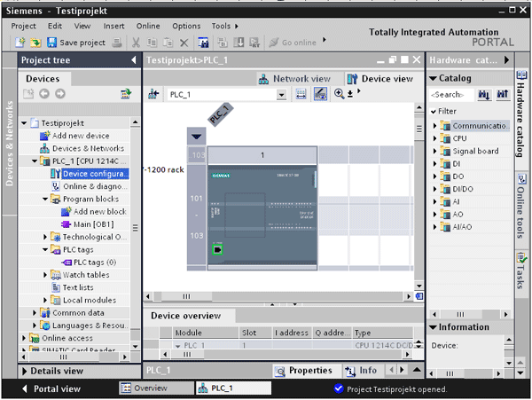Switch to Network view tab
532x400 pixels.
click(x=294, y=79)
